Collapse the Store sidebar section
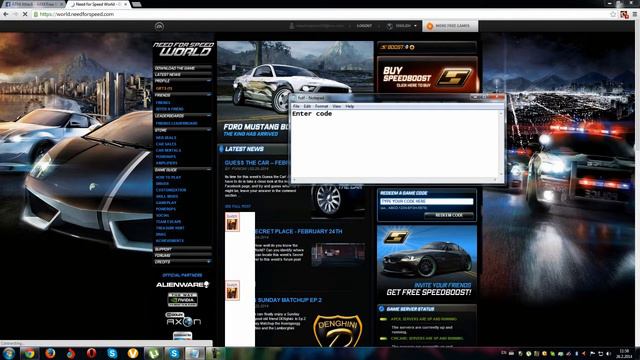Screen dimensions: 640x360 click(x=209, y=130)
